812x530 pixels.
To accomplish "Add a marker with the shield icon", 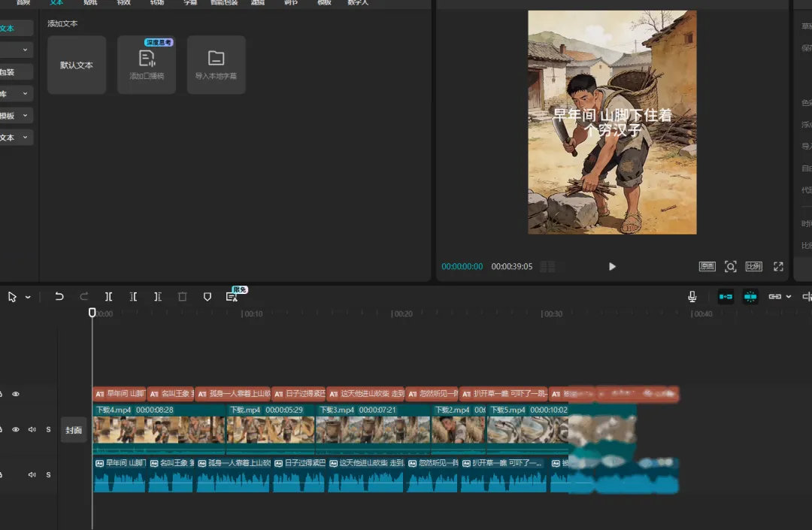I will click(x=208, y=297).
